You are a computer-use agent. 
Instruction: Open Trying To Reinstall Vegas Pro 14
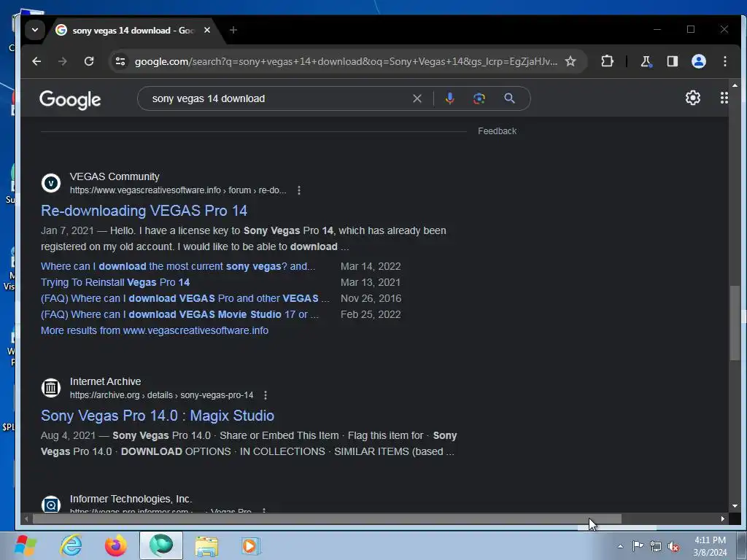click(115, 282)
